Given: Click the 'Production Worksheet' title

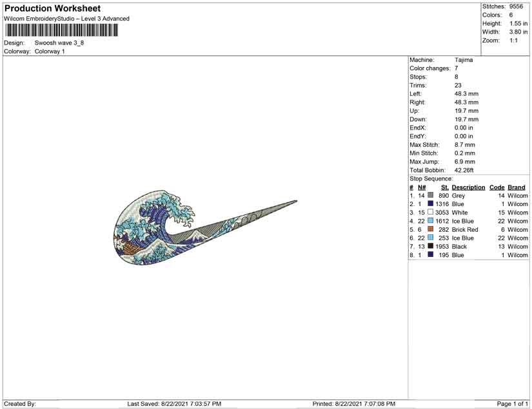Looking at the screenshot, I should 53,8.
